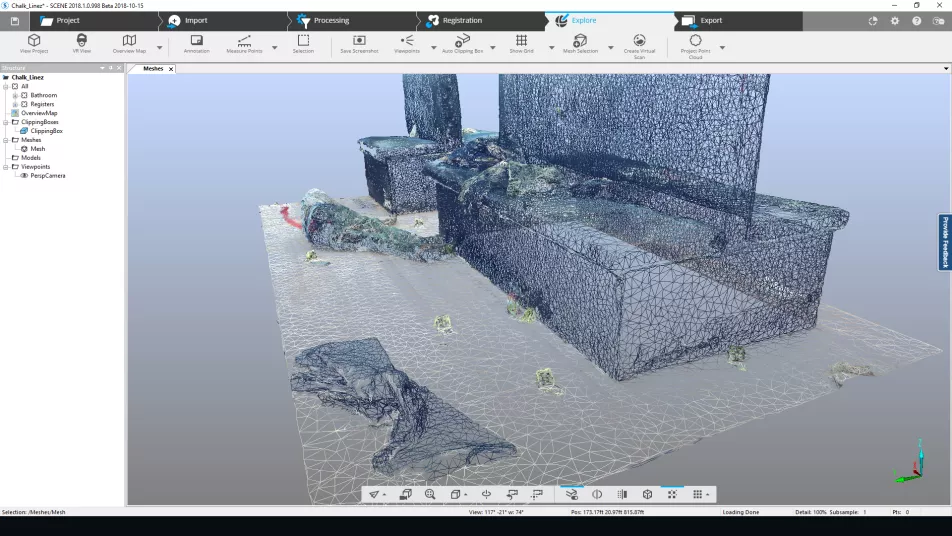Select the Annotation tool
This screenshot has height=536, width=952.
click(197, 41)
